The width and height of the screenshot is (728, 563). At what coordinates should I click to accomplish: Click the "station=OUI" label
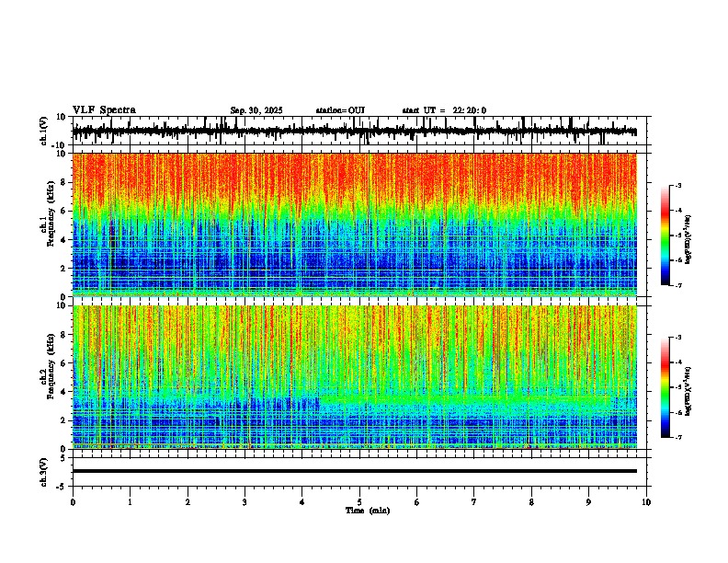click(340, 110)
